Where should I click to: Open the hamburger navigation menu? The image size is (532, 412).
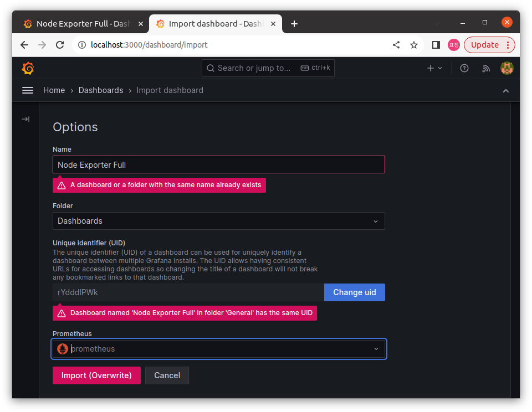[x=28, y=90]
